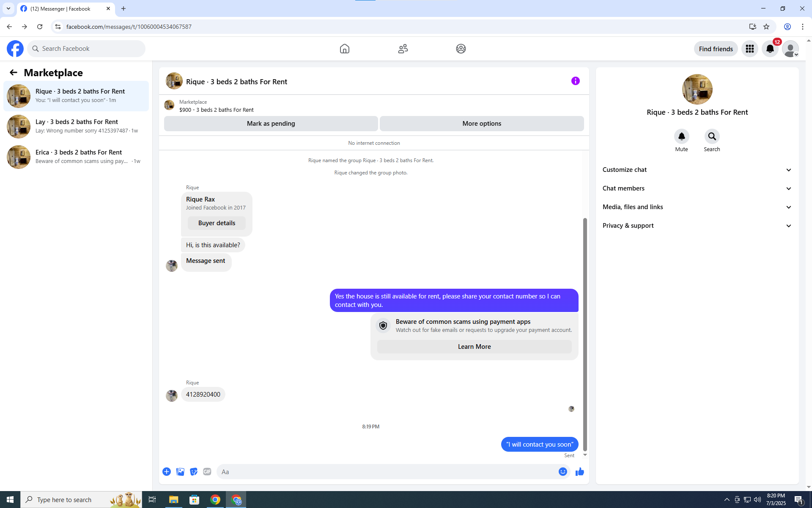Click the Aa message input field
Image resolution: width=812 pixels, height=508 pixels.
point(387,472)
